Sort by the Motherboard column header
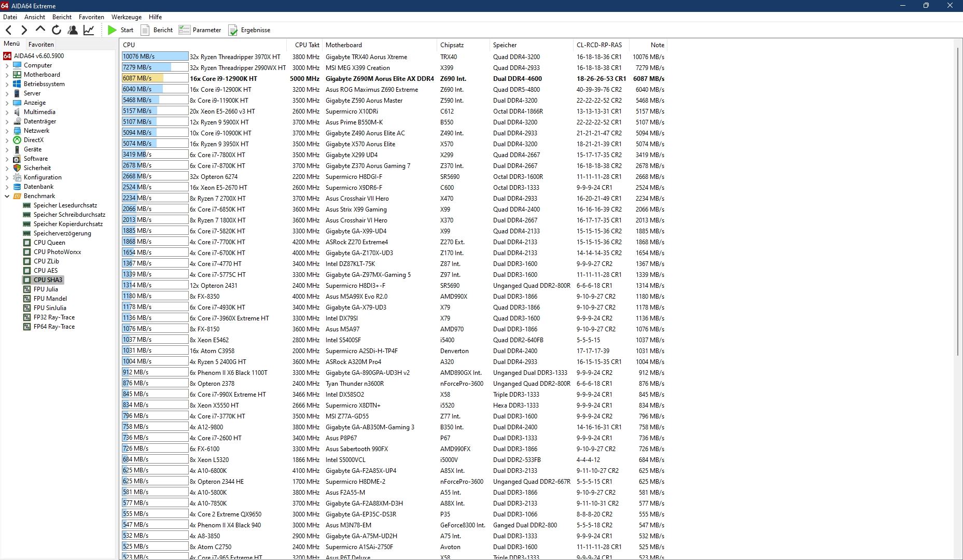This screenshot has height=560, width=963. 380,45
